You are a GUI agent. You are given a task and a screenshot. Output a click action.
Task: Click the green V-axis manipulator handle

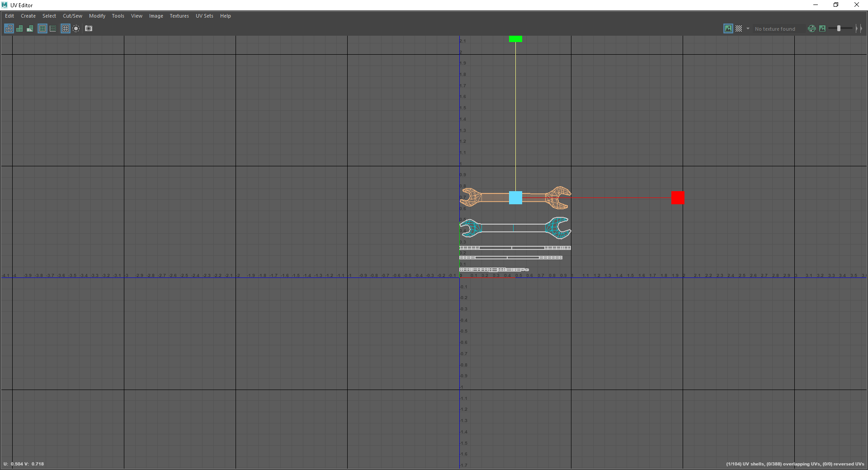tap(515, 39)
